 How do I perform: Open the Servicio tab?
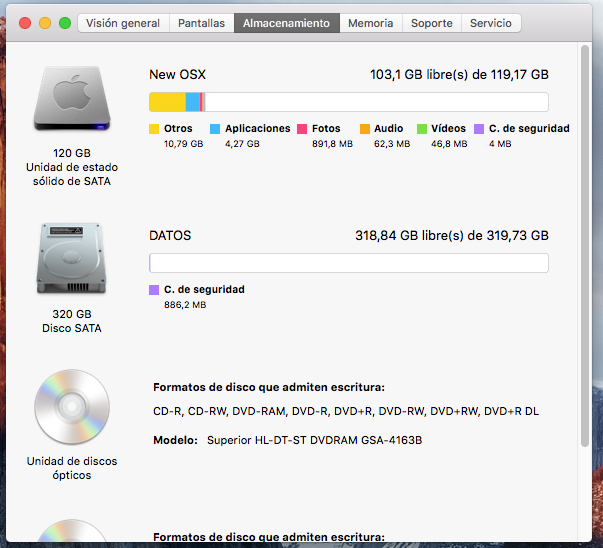pos(491,23)
